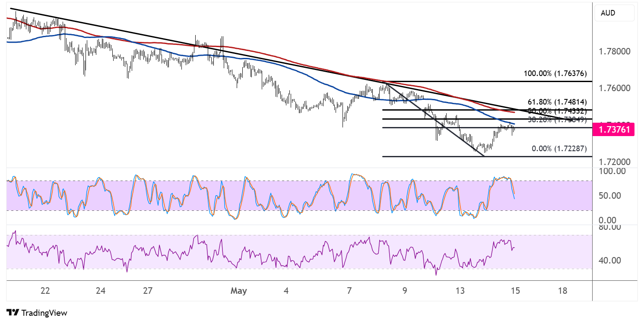Click date label 4 on time axis
The height and width of the screenshot is (324, 644).
click(286, 291)
